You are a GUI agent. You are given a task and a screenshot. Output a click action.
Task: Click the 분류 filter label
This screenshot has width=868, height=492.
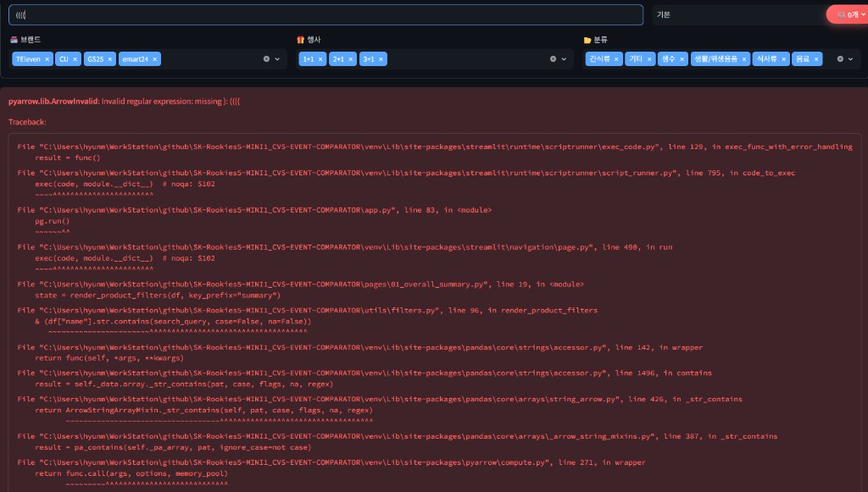click(596, 40)
